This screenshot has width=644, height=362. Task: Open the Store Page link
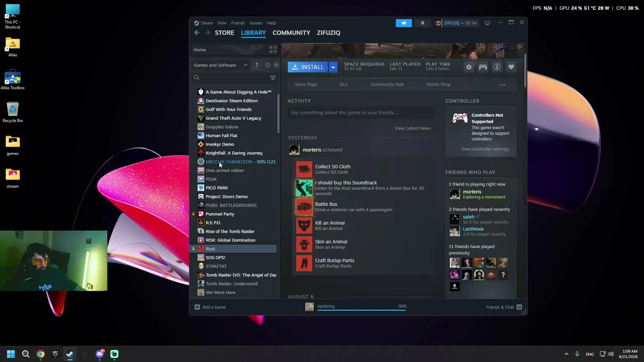(306, 84)
